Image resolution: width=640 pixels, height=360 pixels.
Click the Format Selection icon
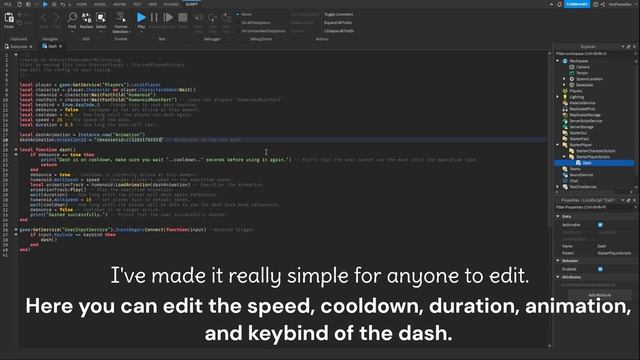point(121,17)
